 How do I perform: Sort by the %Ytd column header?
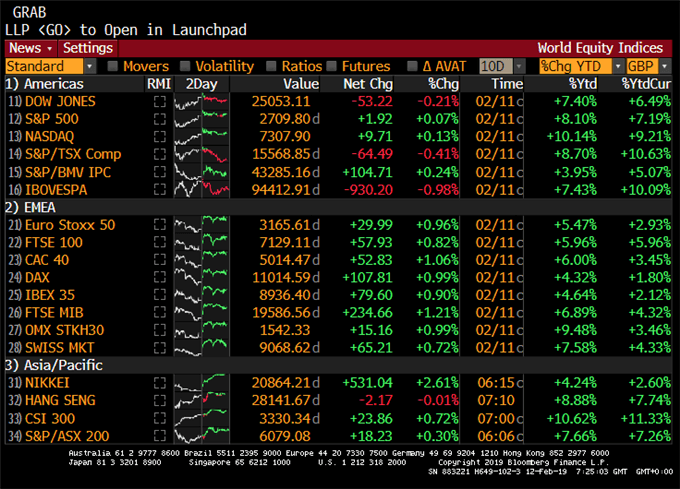pos(583,84)
